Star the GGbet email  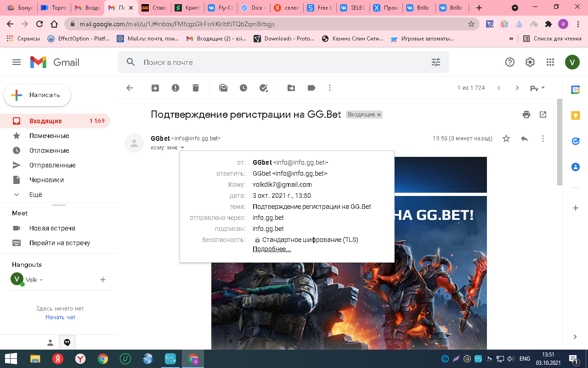coord(506,138)
